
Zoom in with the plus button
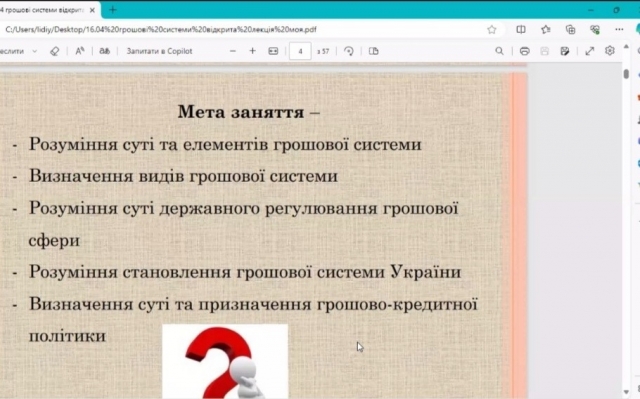coord(252,51)
